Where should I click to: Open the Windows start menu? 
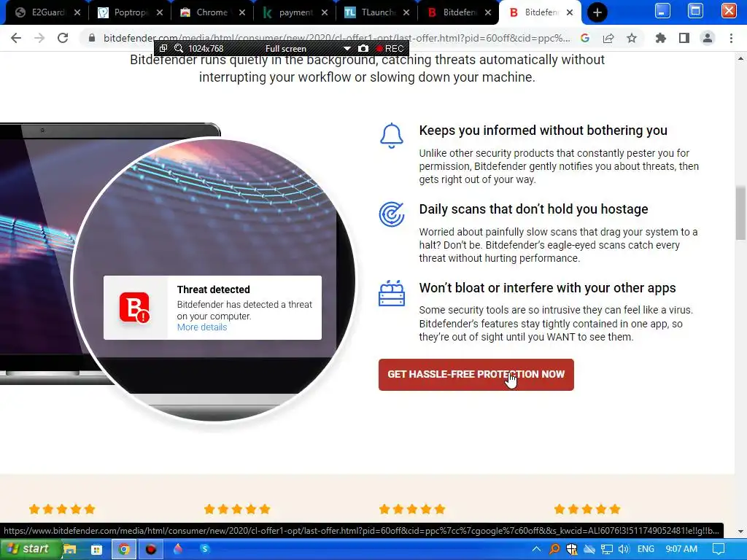tap(30, 549)
